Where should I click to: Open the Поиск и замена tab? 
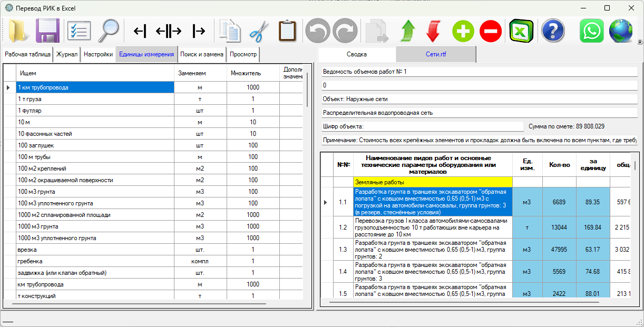(202, 54)
